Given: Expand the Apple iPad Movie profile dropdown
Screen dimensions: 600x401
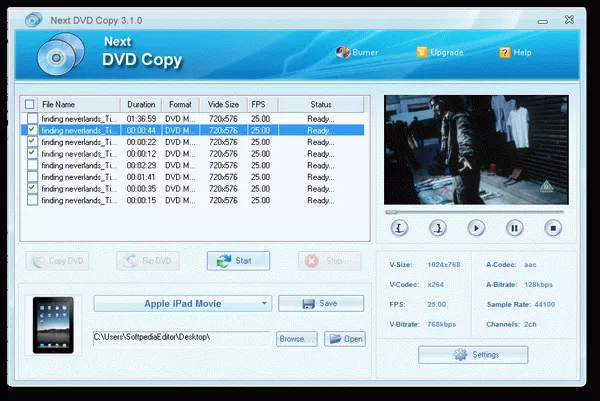Looking at the screenshot, I should pyautogui.click(x=264, y=303).
